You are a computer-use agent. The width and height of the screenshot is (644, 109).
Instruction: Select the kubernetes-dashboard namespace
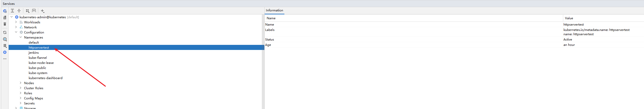[x=46, y=78]
